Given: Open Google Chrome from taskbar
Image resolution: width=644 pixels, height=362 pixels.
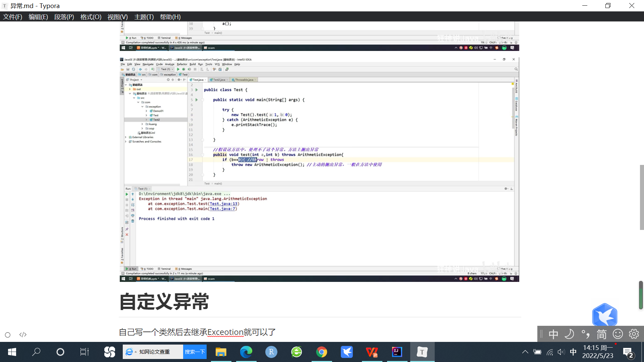Looking at the screenshot, I should point(321,352).
